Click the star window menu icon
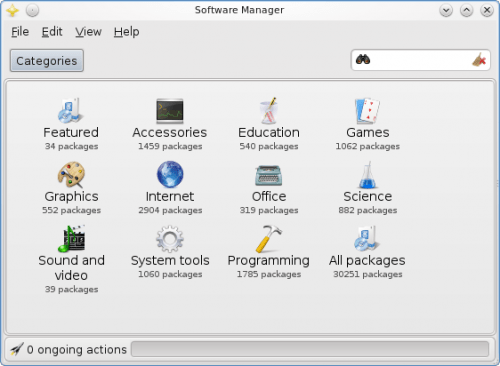 click(12, 11)
